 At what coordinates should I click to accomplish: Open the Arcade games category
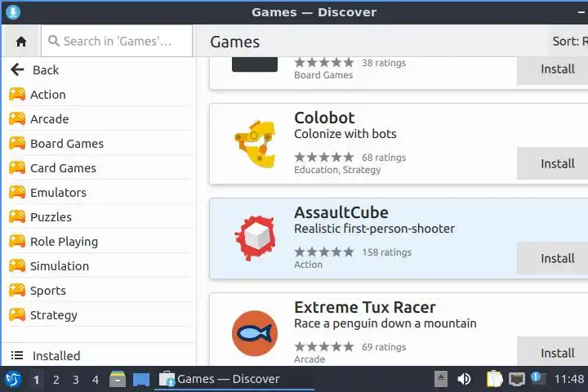click(x=99, y=119)
